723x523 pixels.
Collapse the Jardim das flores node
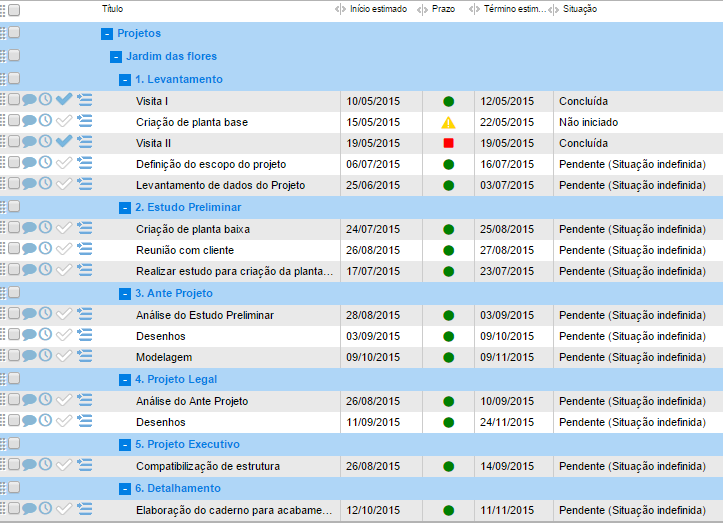pyautogui.click(x=116, y=57)
